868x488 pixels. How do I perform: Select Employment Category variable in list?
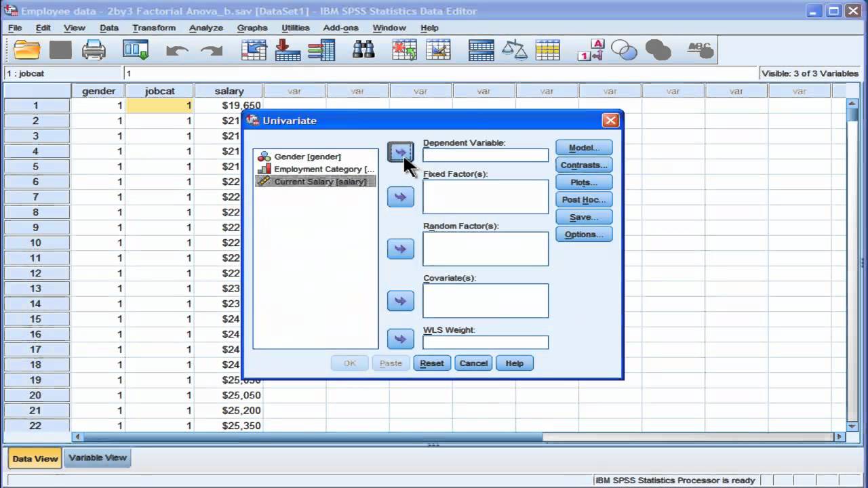[x=315, y=169]
